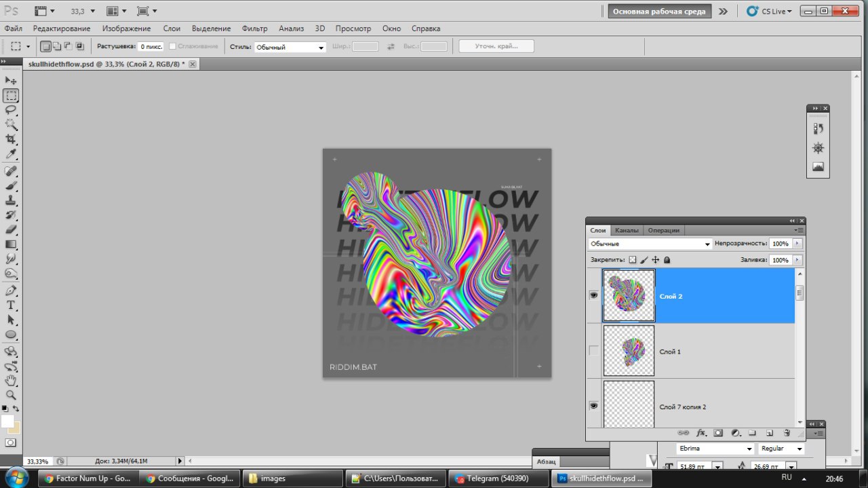Viewport: 868px width, 488px height.
Task: Click the create new layer icon
Action: click(770, 432)
